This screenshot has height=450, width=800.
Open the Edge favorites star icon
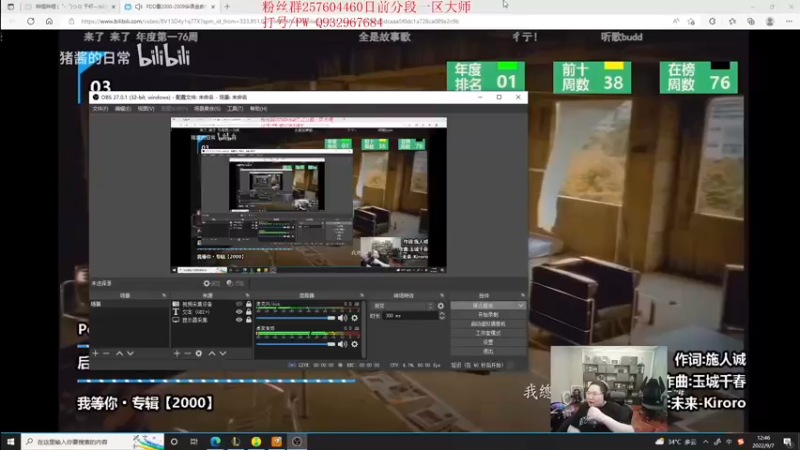732,21
